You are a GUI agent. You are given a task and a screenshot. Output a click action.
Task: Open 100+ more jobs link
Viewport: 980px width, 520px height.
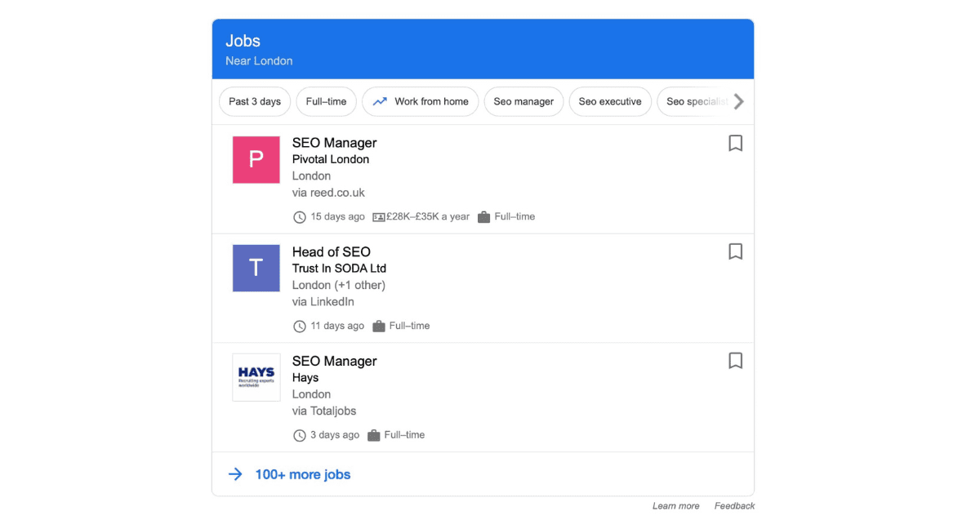(x=303, y=474)
